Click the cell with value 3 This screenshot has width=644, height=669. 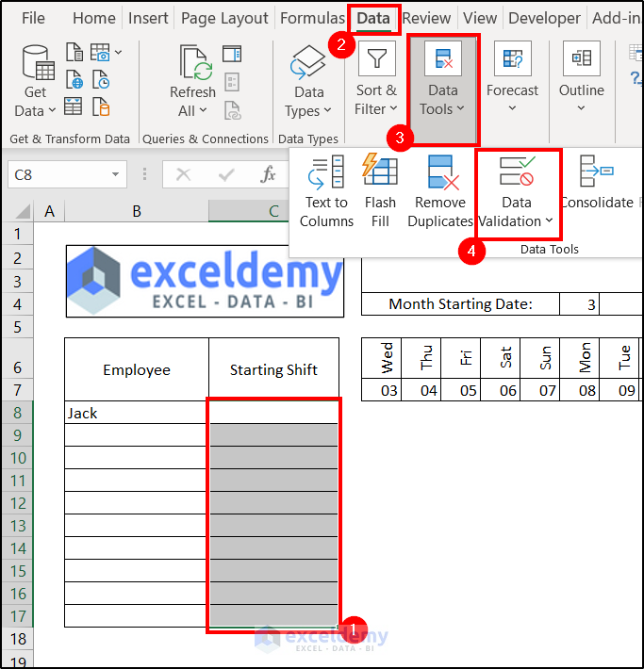tap(580, 304)
